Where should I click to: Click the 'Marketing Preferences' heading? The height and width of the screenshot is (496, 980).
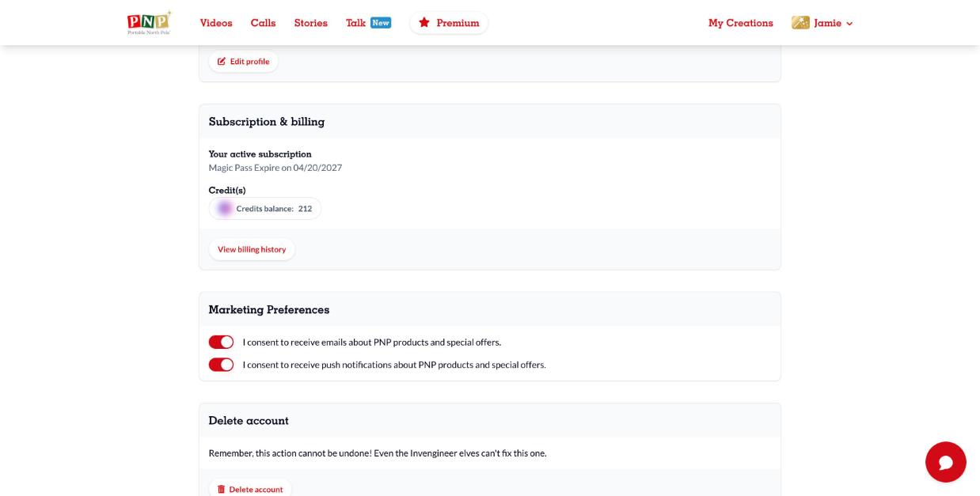(269, 310)
